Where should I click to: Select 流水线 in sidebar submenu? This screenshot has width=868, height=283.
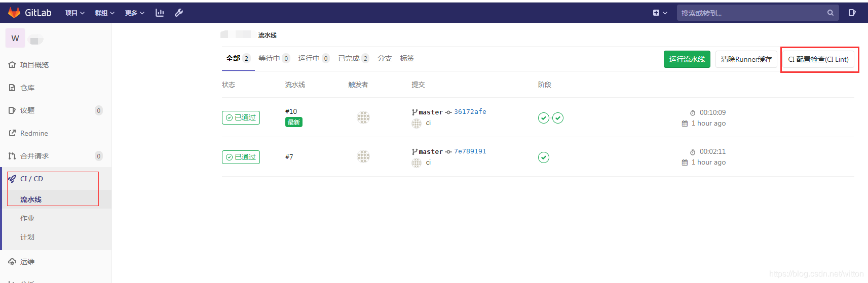click(31, 199)
